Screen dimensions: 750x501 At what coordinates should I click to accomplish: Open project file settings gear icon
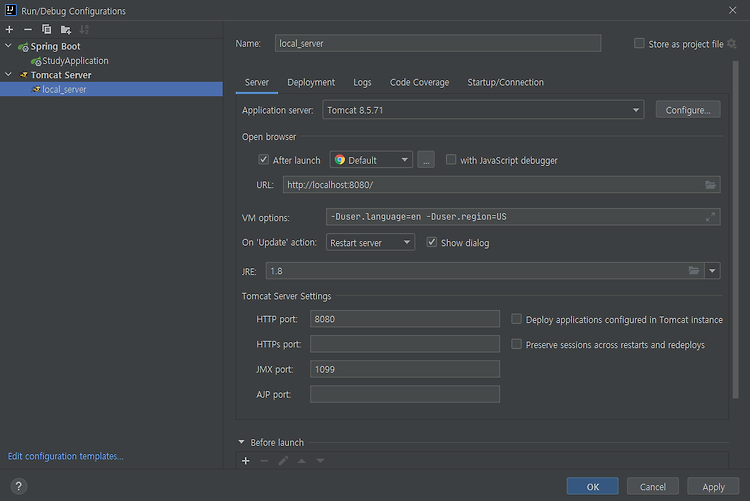click(x=731, y=44)
